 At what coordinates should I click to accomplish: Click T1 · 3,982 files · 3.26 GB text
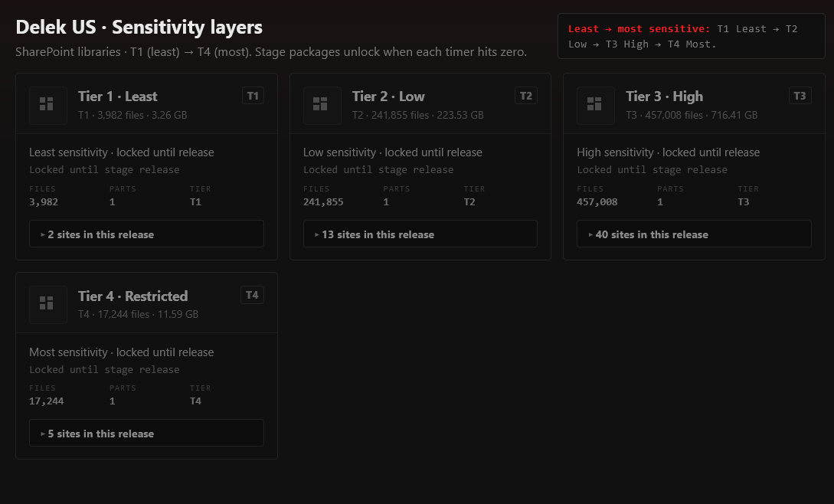tap(132, 115)
